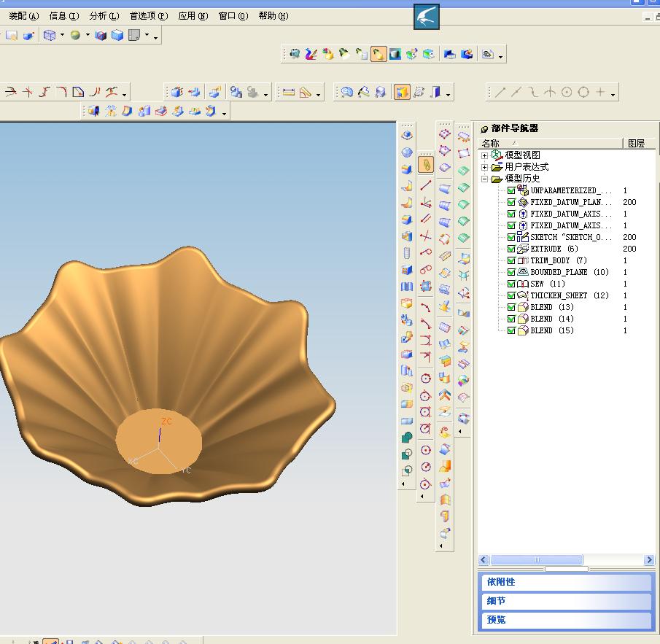This screenshot has width=660, height=644.
Task: Toggle the SEW (11) checkbox
Action: click(x=511, y=284)
